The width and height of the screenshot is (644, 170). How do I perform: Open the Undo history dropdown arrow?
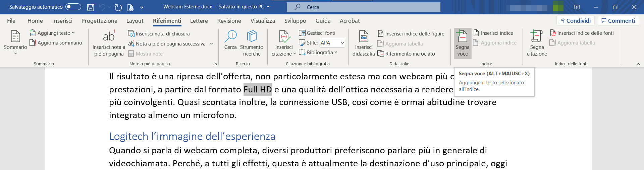110,7
